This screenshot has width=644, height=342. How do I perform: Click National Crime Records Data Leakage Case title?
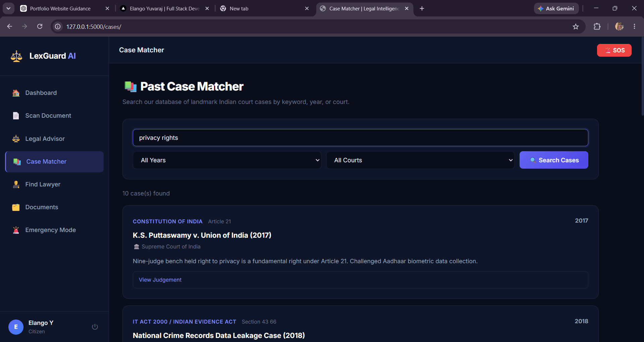219,335
